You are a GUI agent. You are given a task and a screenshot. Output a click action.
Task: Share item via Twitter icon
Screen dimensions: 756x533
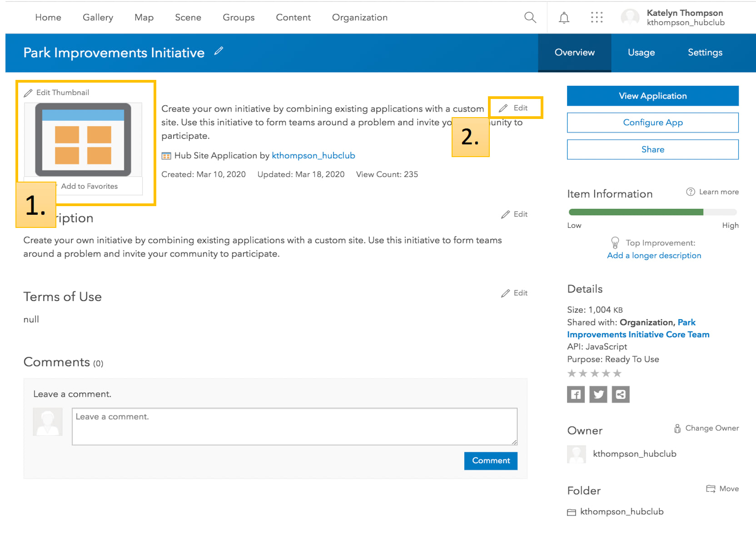pyautogui.click(x=598, y=394)
